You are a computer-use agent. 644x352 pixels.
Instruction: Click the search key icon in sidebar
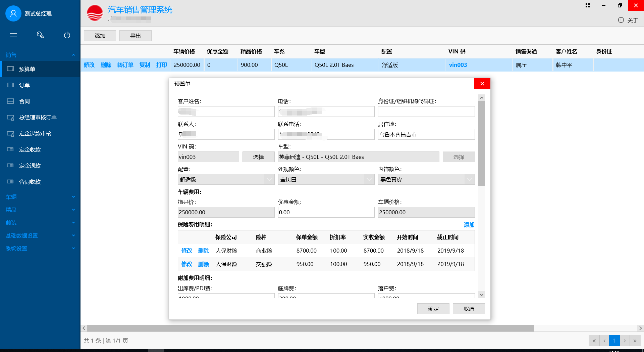tap(40, 35)
